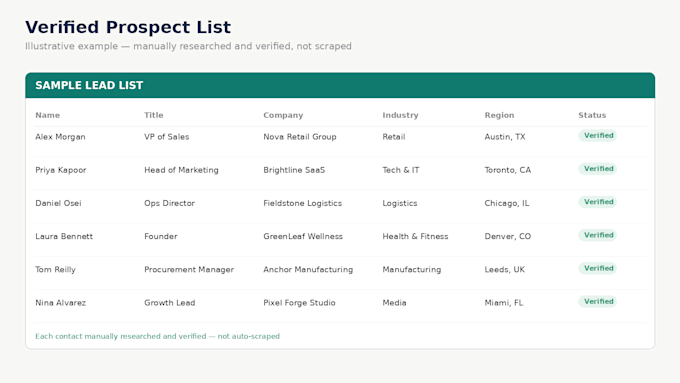This screenshot has width=680, height=383.
Task: Select company Nova Retail Group
Action: tap(300, 137)
